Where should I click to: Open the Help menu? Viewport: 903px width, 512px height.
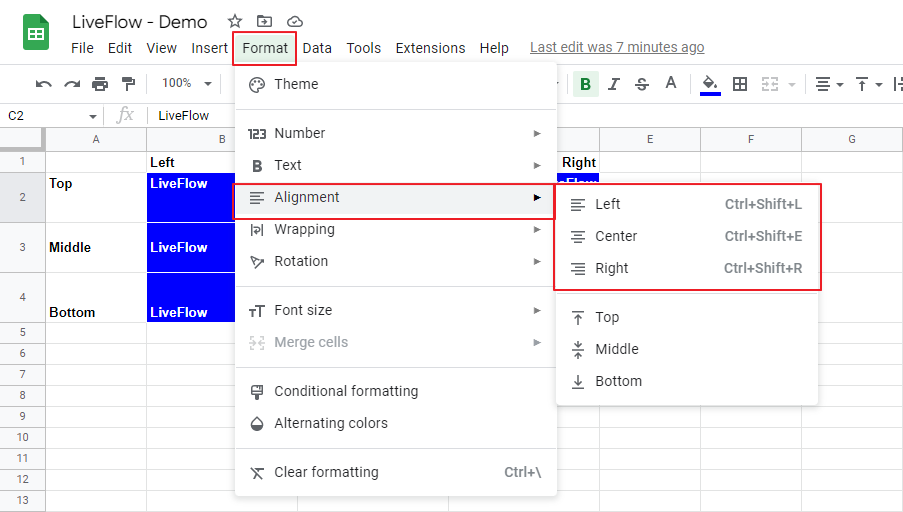point(494,48)
